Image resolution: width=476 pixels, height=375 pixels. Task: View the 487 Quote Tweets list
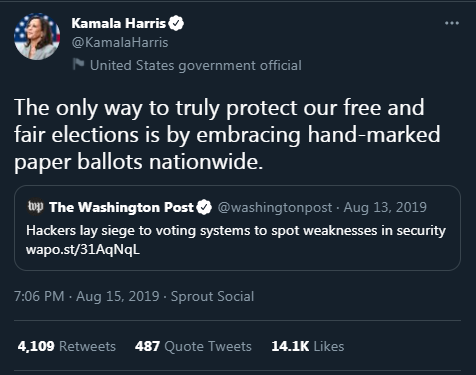193,346
